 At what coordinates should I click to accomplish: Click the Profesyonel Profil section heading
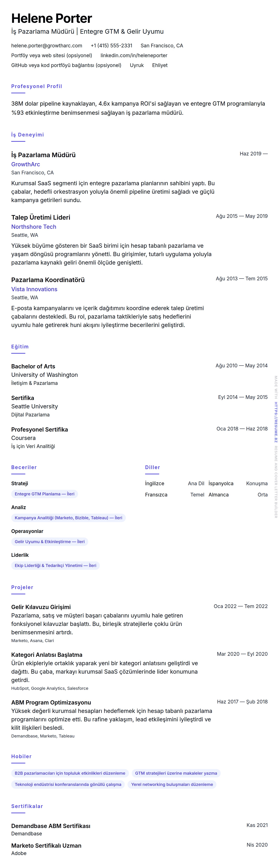pyautogui.click(x=36, y=86)
